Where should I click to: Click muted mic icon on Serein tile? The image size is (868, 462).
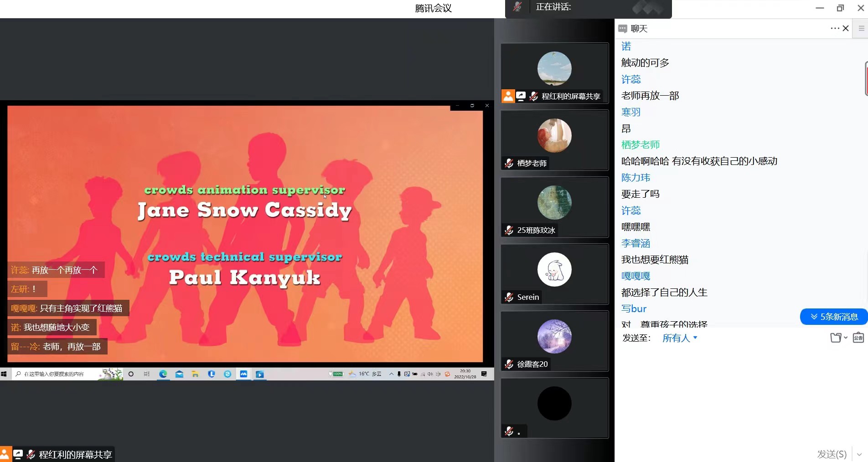coord(509,297)
